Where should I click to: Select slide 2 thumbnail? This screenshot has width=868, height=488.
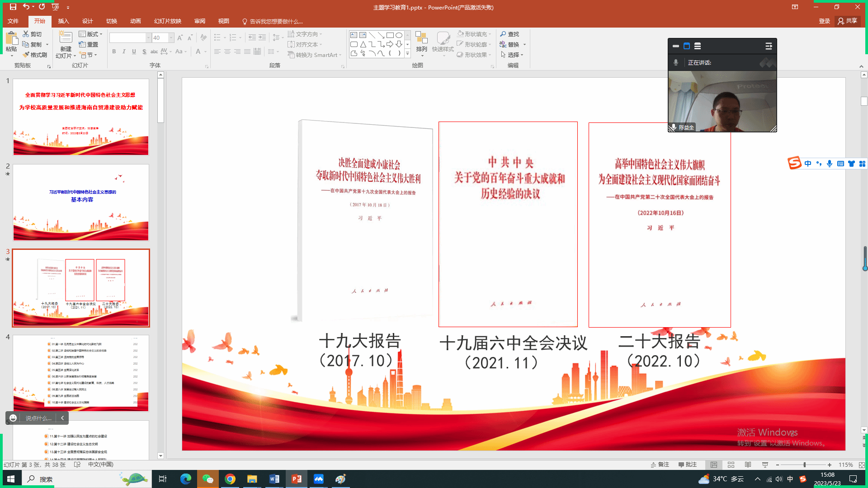click(x=81, y=202)
